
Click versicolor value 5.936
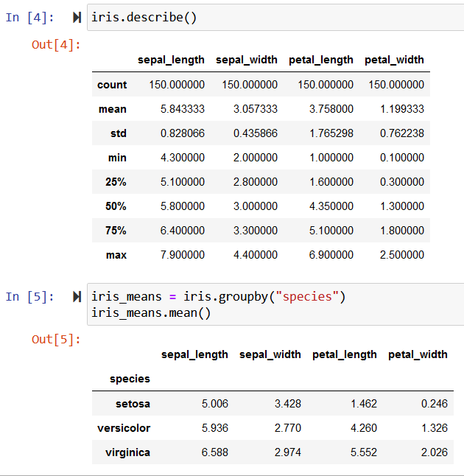pyautogui.click(x=215, y=428)
